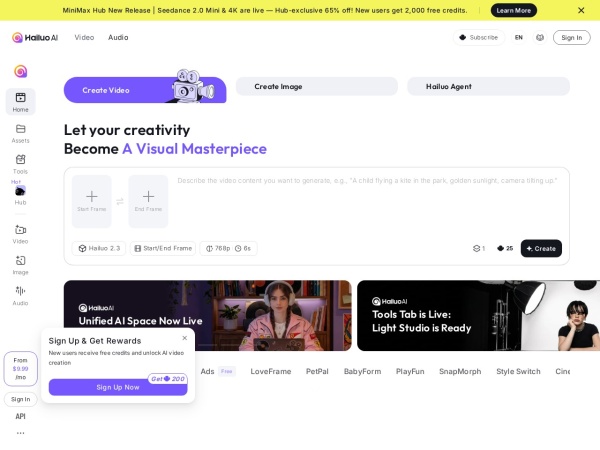
Task: Open Assets in the left sidebar
Action: pyautogui.click(x=20, y=134)
